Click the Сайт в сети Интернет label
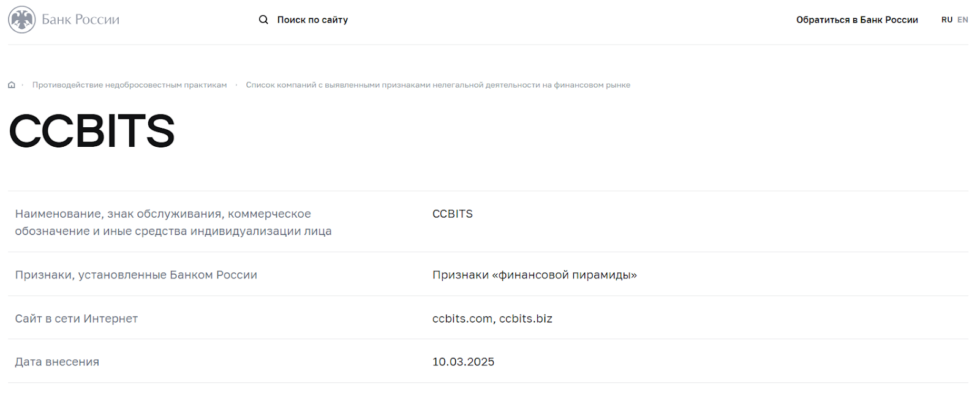Viewport: 980px width, 402px height. point(77,318)
